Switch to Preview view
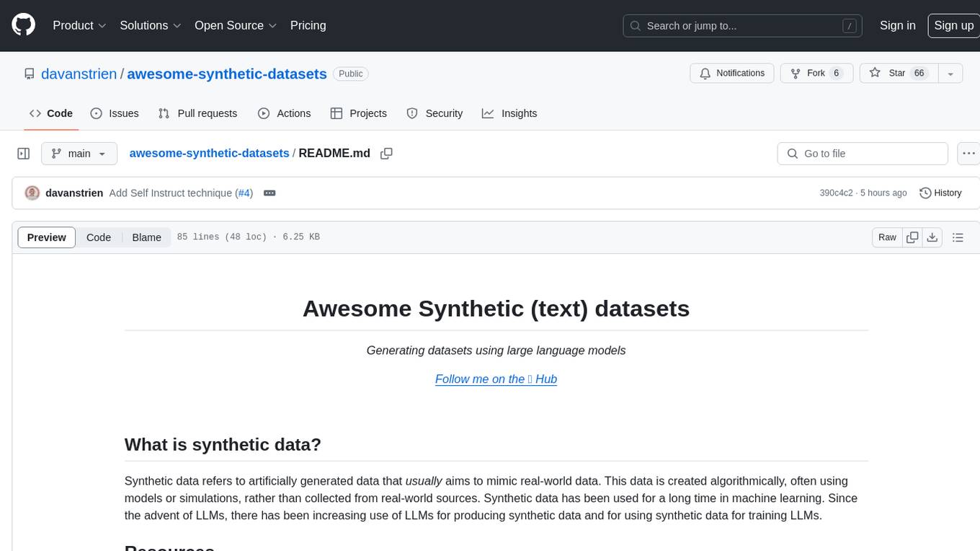 [47, 237]
